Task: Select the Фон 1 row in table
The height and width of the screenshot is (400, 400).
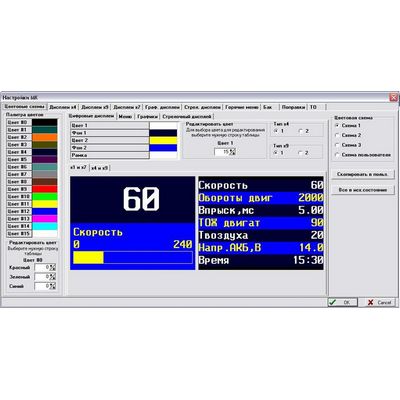Action: pyautogui.click(x=110, y=133)
